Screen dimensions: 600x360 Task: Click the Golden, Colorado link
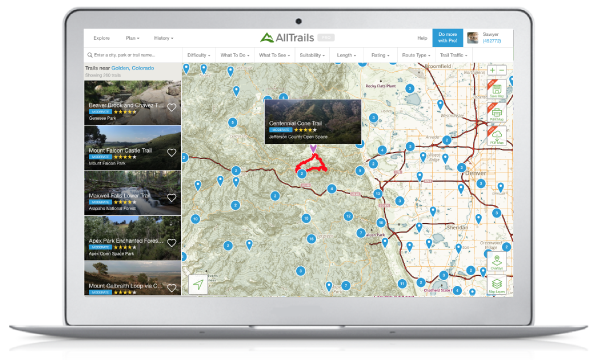point(132,68)
